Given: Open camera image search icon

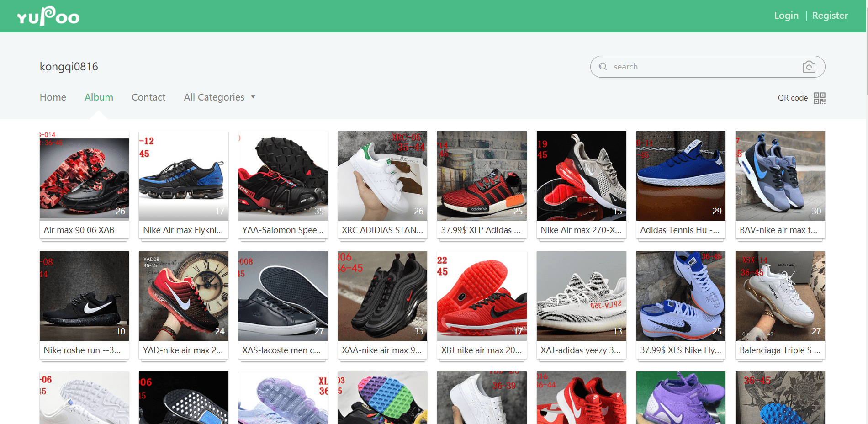Looking at the screenshot, I should 809,67.
